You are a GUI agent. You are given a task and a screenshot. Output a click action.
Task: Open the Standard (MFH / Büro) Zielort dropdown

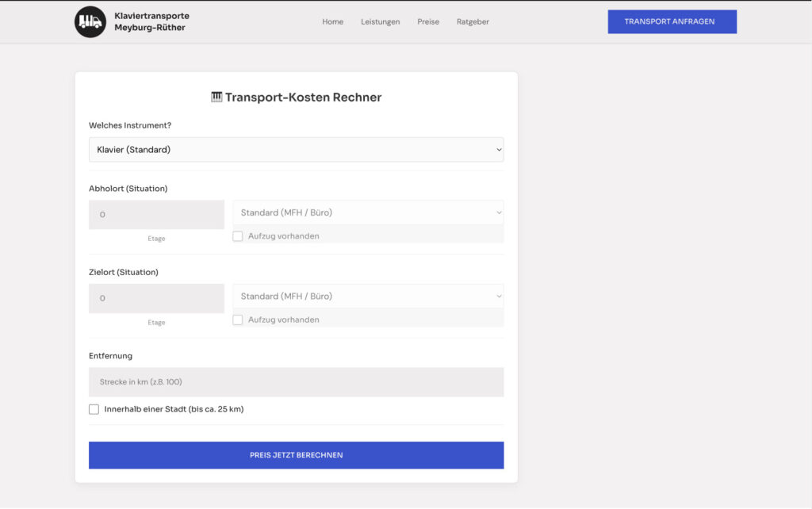[x=367, y=296]
